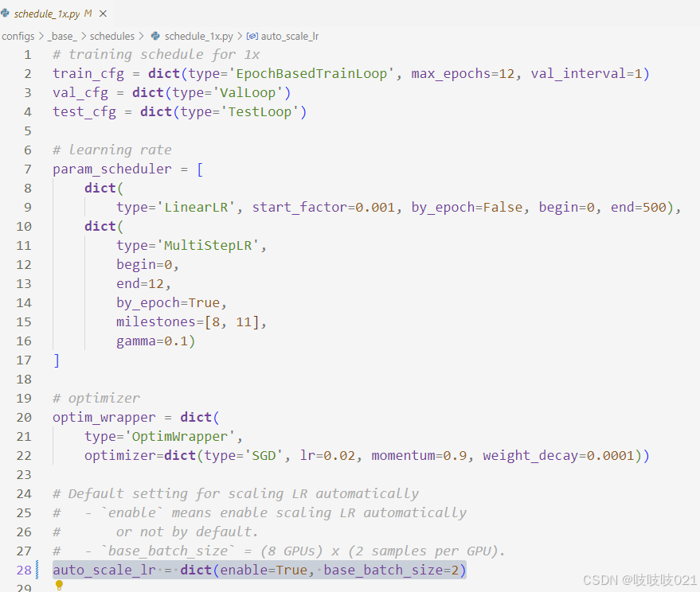Click 'EpochBasedTrainLoop' string on line 2
Viewport: 700px width, 592px height.
point(311,74)
